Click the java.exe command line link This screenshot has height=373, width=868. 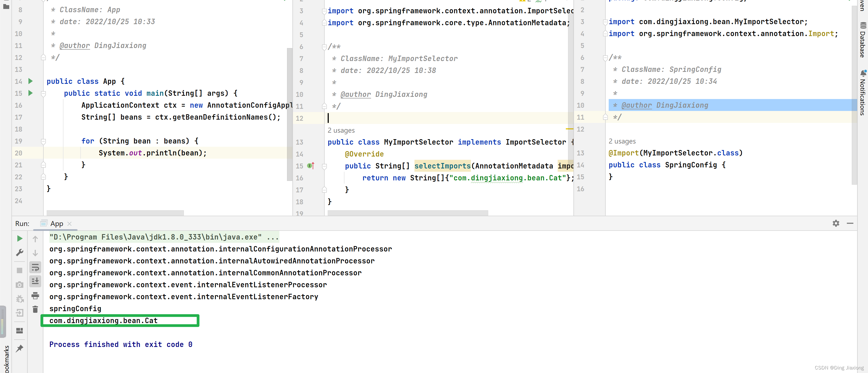(x=164, y=237)
